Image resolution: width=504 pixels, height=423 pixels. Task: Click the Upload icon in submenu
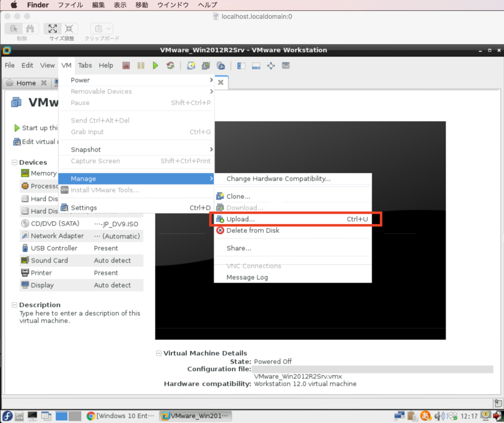(220, 219)
